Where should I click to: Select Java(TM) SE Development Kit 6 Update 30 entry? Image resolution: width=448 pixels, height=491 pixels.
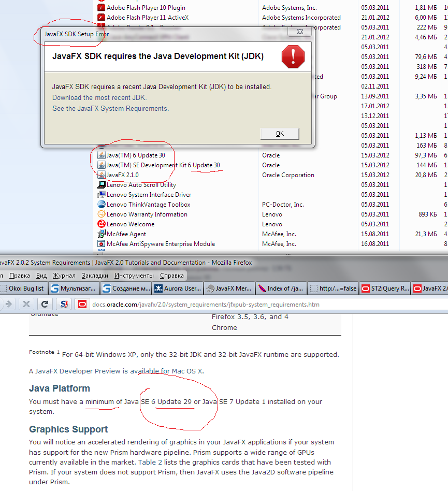click(x=163, y=165)
